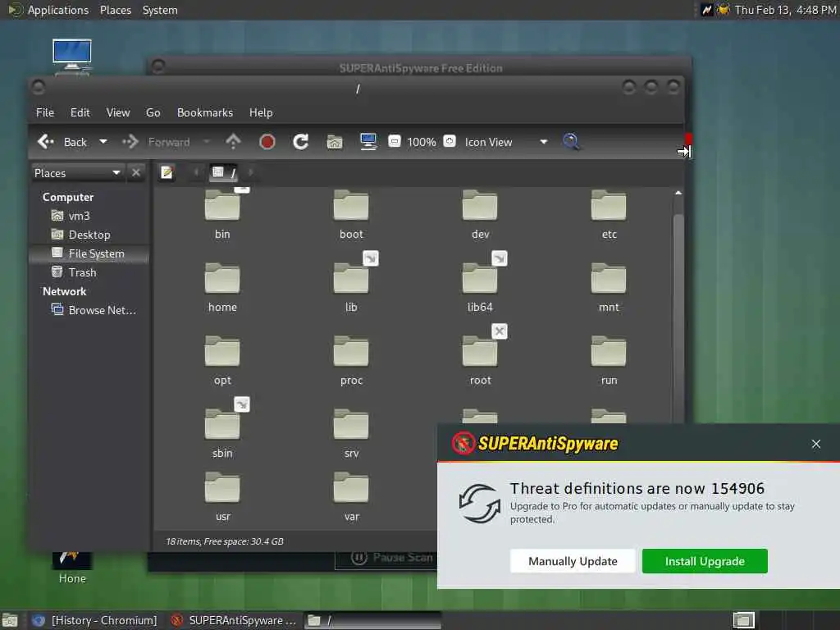840x630 pixels.
Task: Click the show desktop icon in taskbar
Action: pyautogui.click(x=10, y=620)
